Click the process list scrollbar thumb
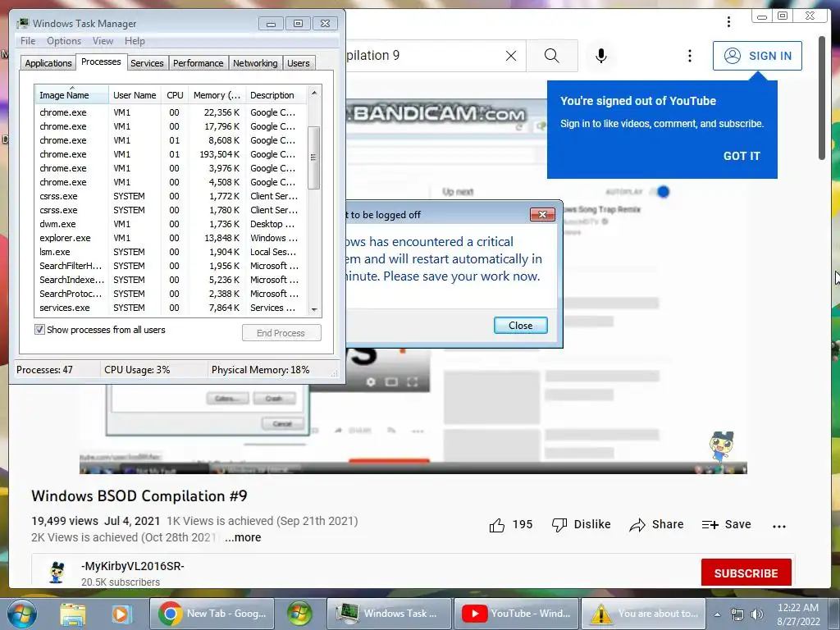Viewport: 840px width, 630px height. click(x=314, y=157)
